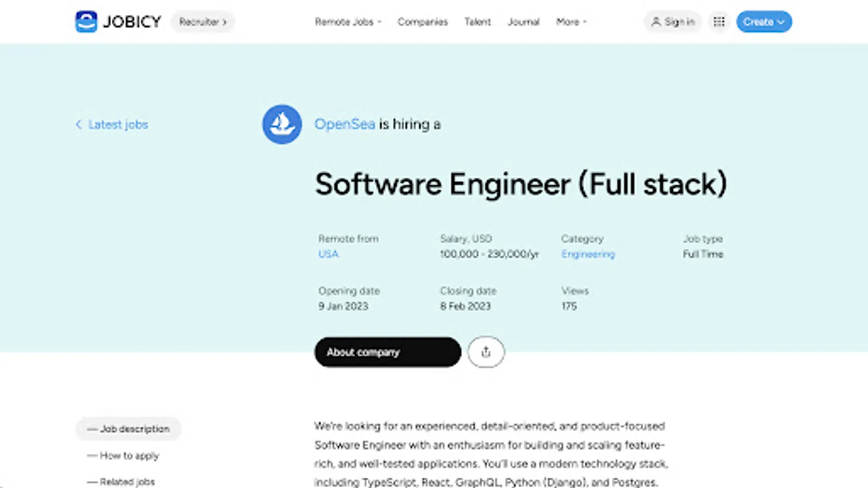Jump to Job description section

tap(128, 429)
